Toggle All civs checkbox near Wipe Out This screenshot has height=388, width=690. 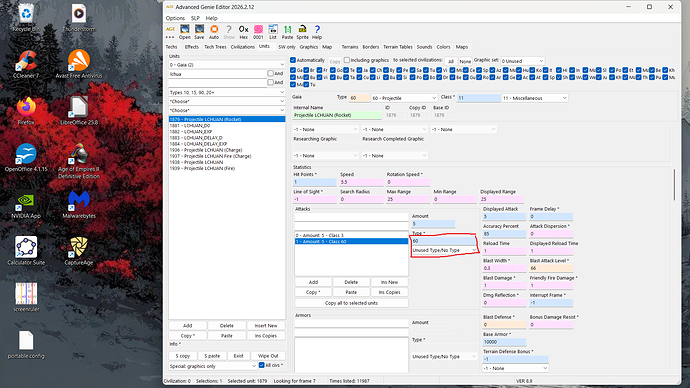[x=261, y=365]
